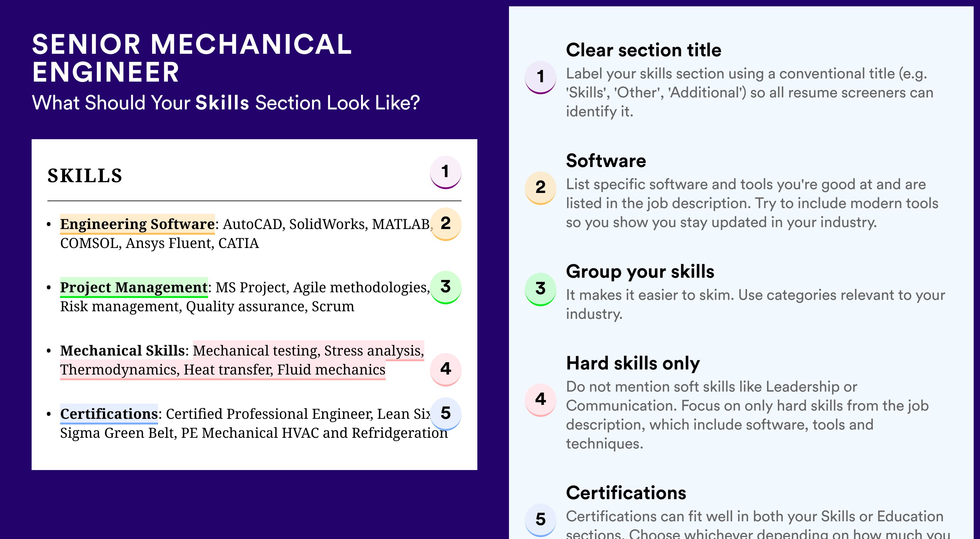The width and height of the screenshot is (980, 539).
Task: Click the highlighted Engineering Software label
Action: click(137, 224)
